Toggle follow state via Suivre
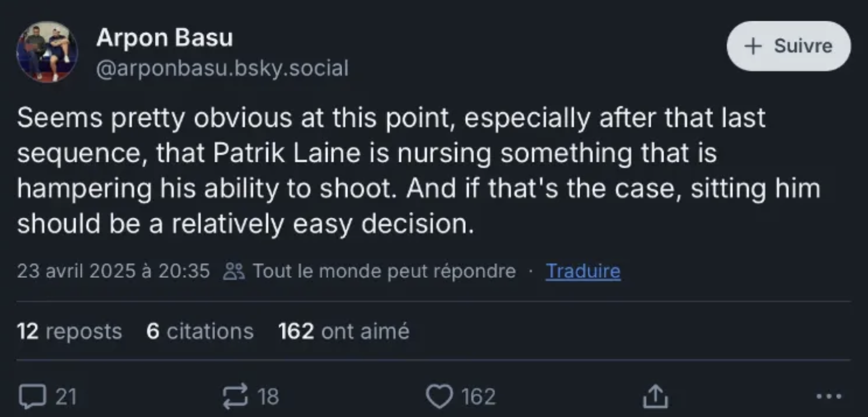 point(789,46)
